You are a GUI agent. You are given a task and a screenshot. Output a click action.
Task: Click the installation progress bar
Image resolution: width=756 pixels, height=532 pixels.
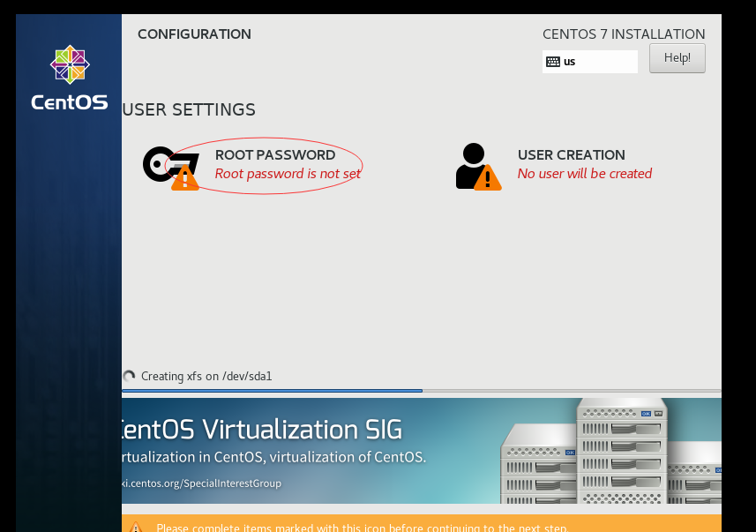[x=422, y=391]
